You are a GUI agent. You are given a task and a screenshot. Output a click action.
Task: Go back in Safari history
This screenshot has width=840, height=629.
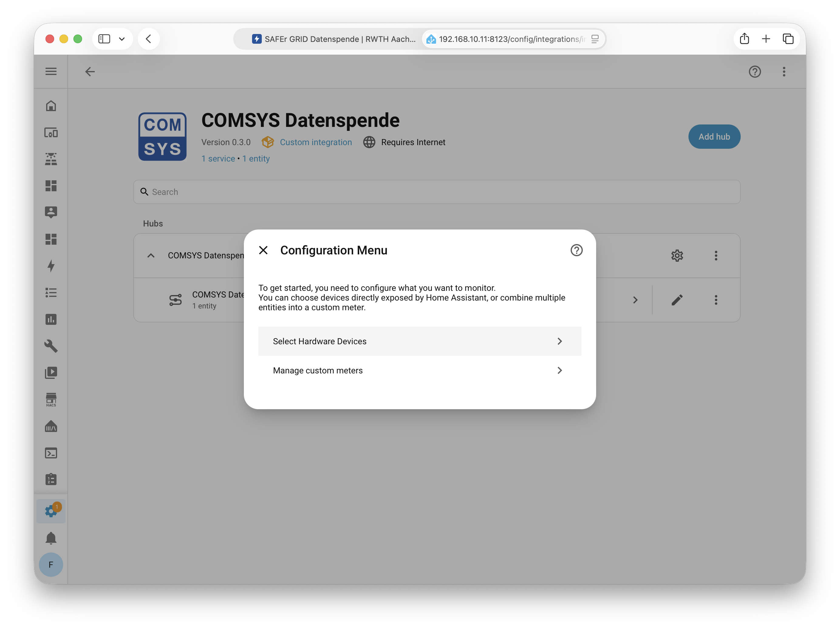point(149,39)
